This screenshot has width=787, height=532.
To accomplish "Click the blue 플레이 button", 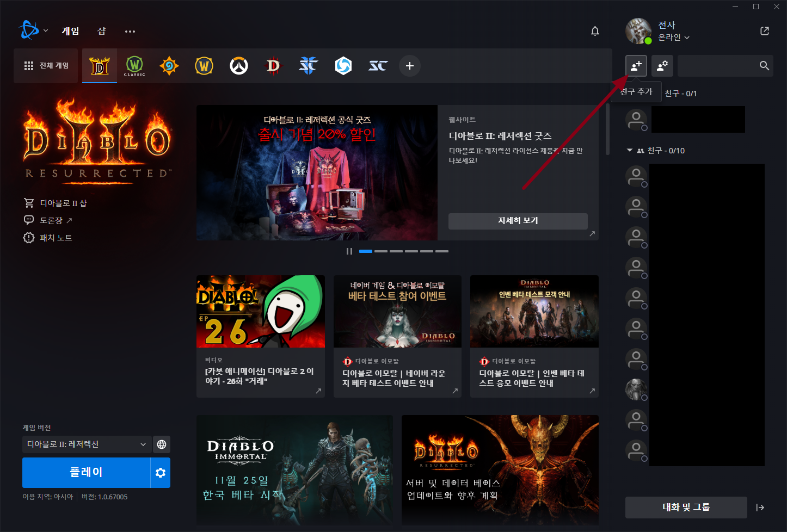I will click(86, 473).
